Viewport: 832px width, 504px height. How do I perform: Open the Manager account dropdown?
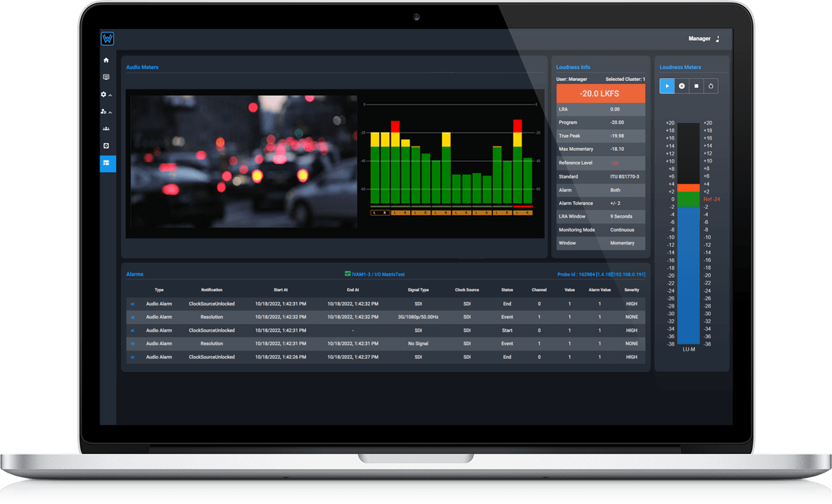point(702,39)
